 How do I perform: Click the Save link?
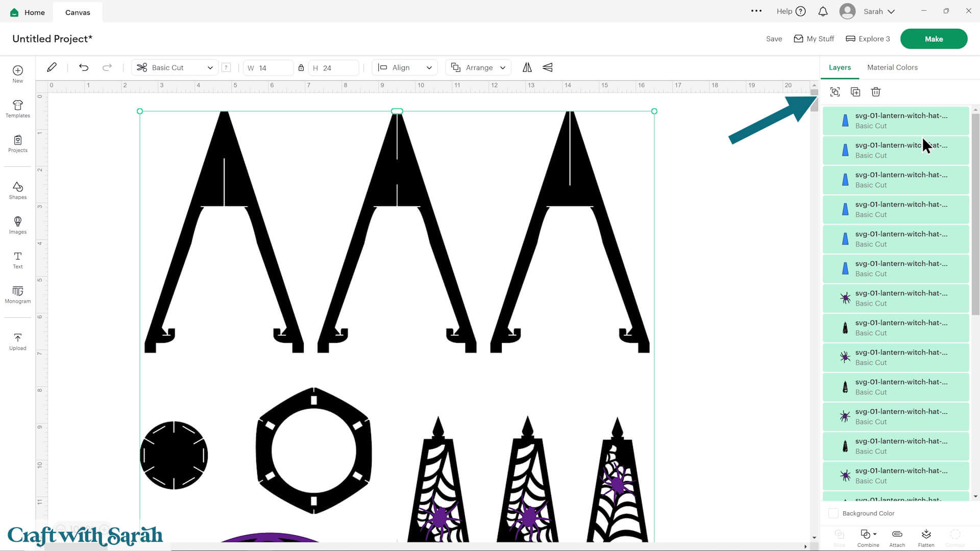tap(774, 39)
